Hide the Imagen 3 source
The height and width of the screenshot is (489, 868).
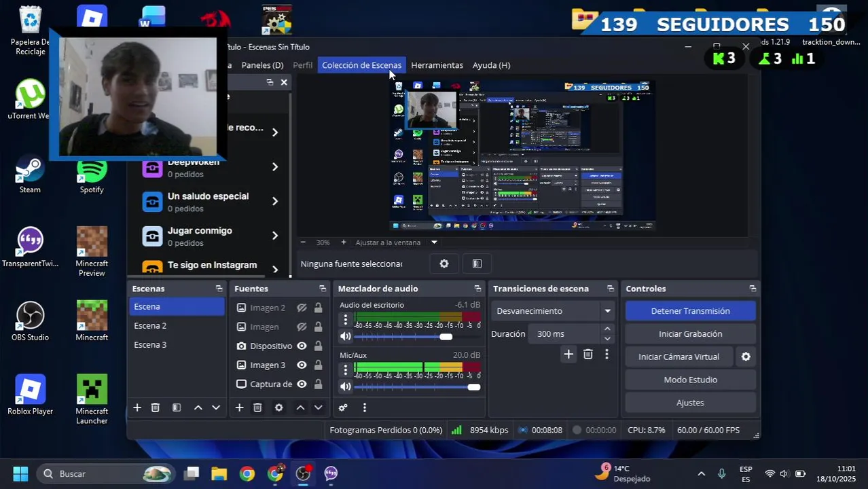(302, 365)
